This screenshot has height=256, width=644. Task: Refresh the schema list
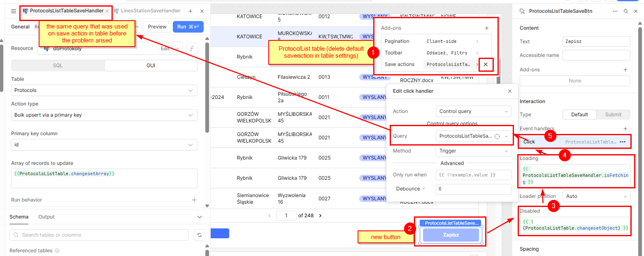199,235
